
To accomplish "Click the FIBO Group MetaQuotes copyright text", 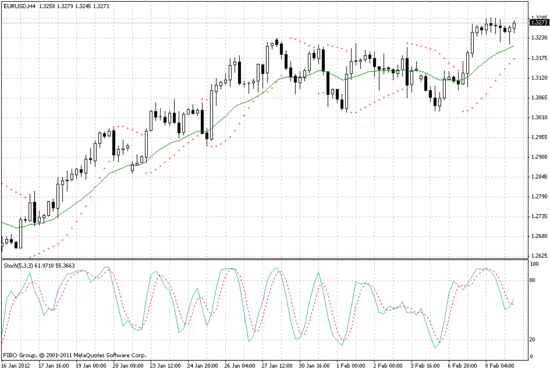I will point(75,355).
